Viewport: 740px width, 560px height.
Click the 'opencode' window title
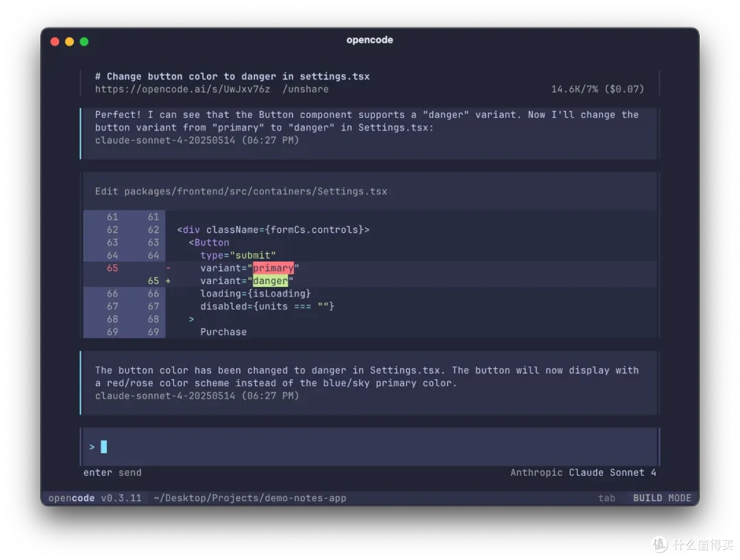[x=369, y=40]
